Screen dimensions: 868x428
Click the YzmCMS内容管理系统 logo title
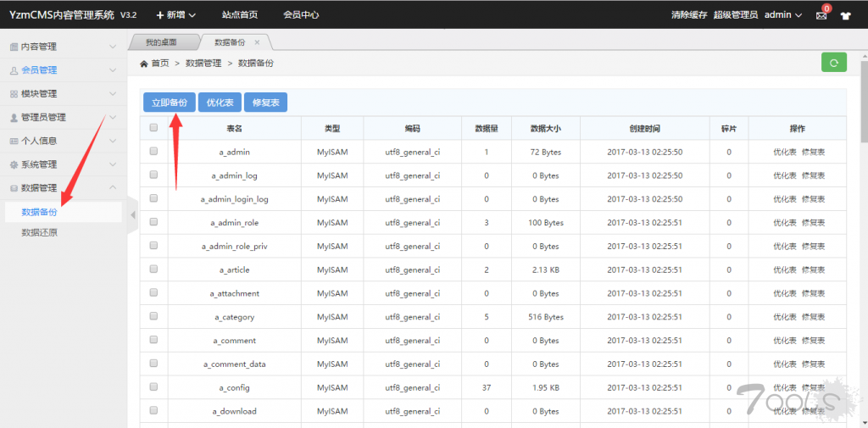click(x=61, y=15)
